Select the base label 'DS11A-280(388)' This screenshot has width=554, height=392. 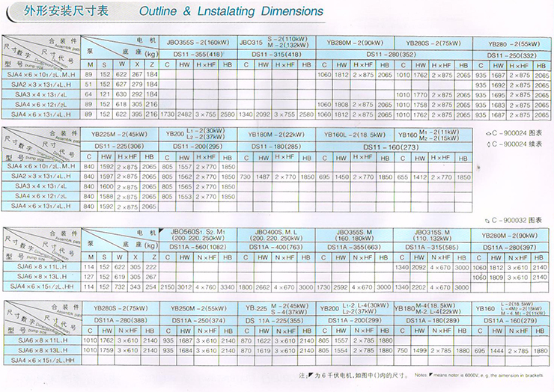point(121,320)
